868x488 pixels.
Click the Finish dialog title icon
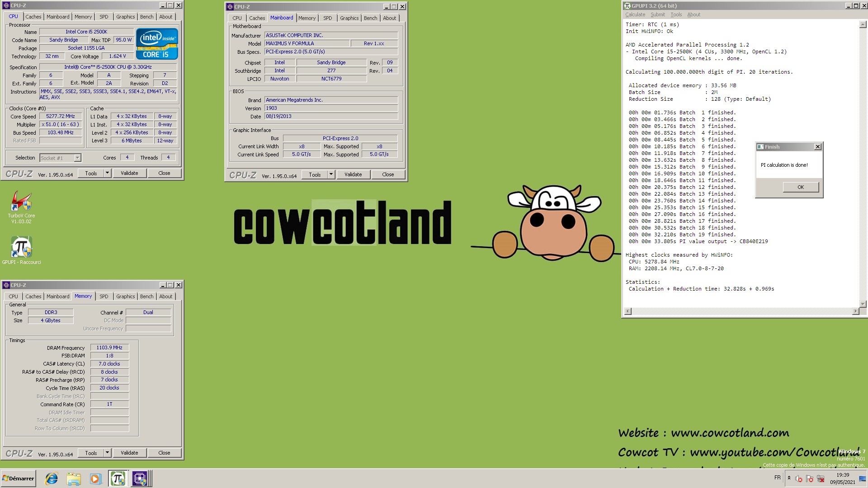[760, 147]
